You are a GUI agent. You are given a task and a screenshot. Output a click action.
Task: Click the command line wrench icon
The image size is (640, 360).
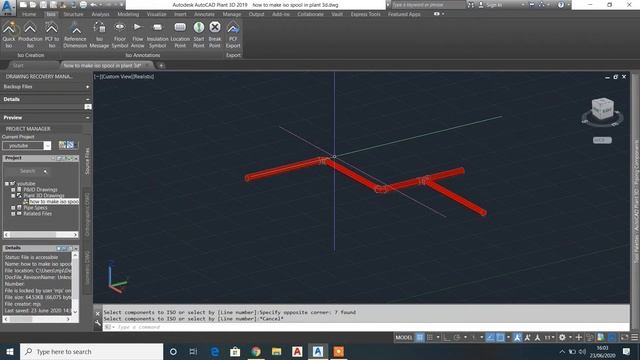[98, 324]
